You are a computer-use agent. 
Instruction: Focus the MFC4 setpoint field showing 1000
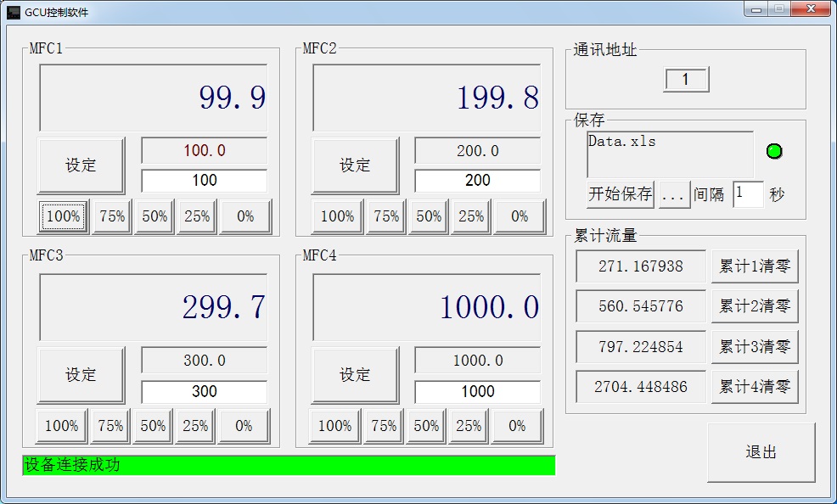[x=477, y=391]
